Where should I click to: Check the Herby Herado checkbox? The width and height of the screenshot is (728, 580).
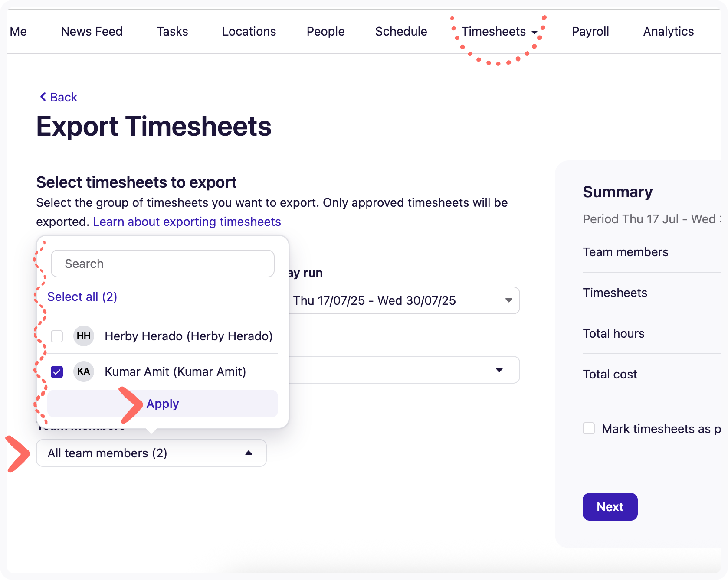57,336
